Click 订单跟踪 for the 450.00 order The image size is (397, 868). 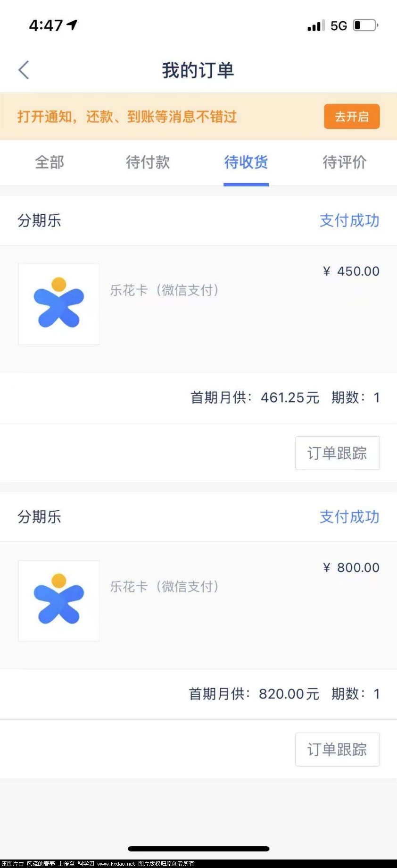[338, 453]
